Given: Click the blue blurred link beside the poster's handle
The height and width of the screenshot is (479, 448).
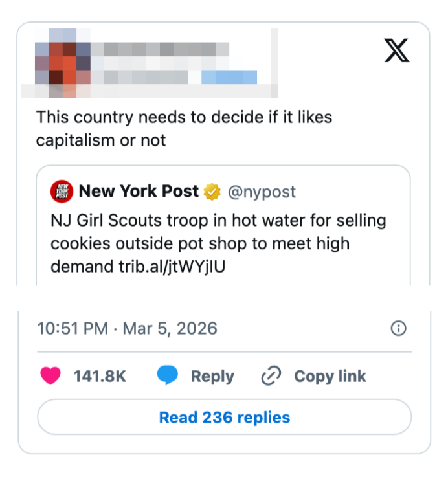Looking at the screenshot, I should tap(229, 78).
